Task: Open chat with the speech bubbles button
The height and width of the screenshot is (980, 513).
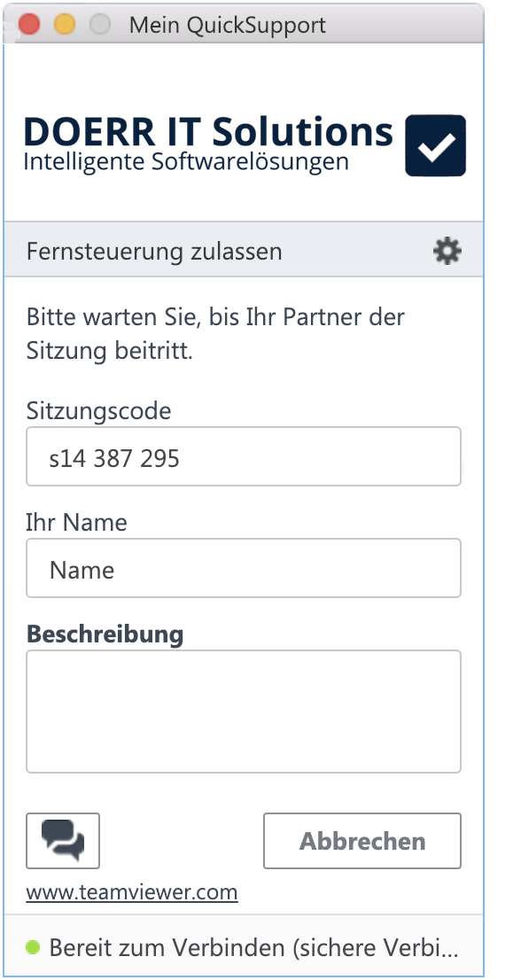Action: [63, 841]
